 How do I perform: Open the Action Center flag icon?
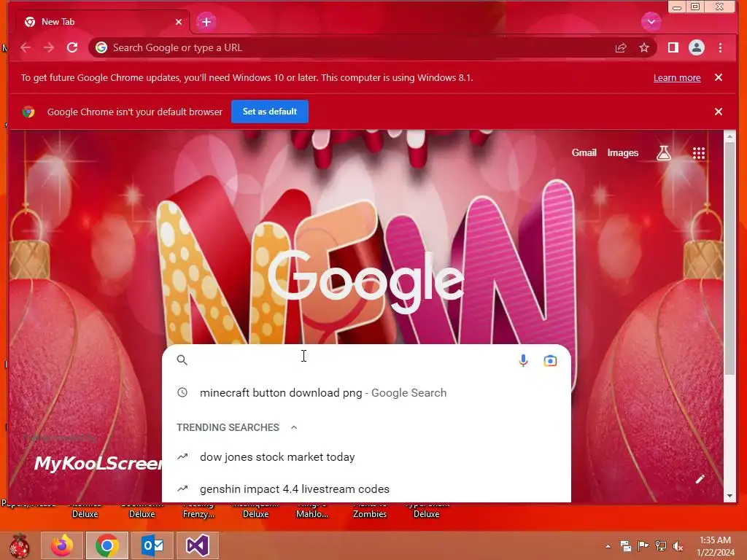tap(643, 546)
